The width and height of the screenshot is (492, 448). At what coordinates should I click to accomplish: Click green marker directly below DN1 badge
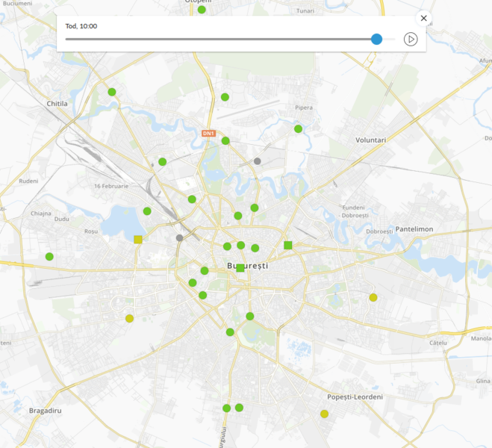tap(225, 140)
